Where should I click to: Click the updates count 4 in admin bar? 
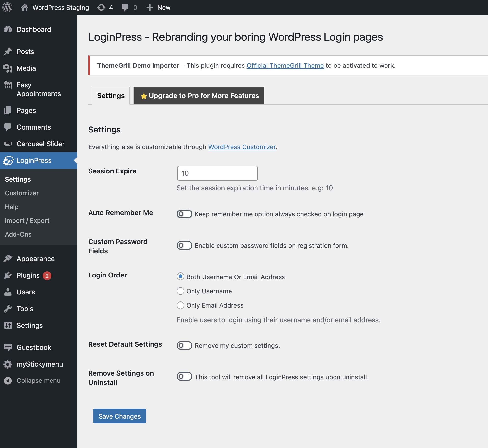click(x=111, y=8)
